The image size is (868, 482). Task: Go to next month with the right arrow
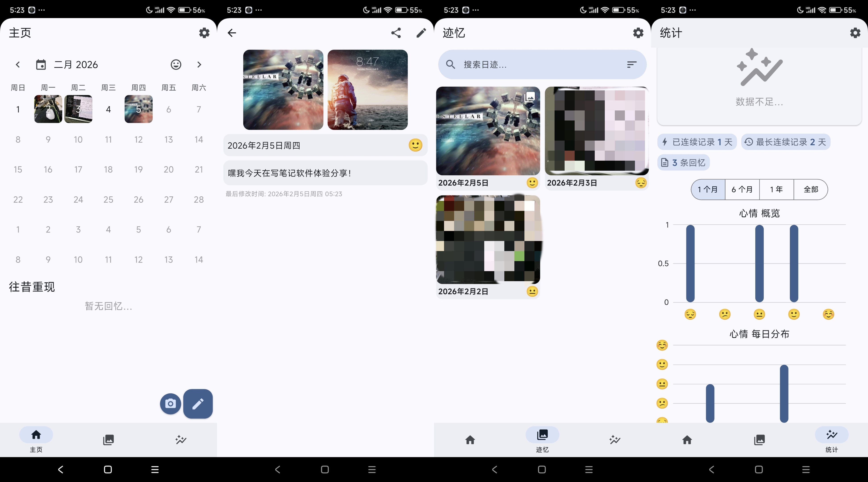coord(199,64)
